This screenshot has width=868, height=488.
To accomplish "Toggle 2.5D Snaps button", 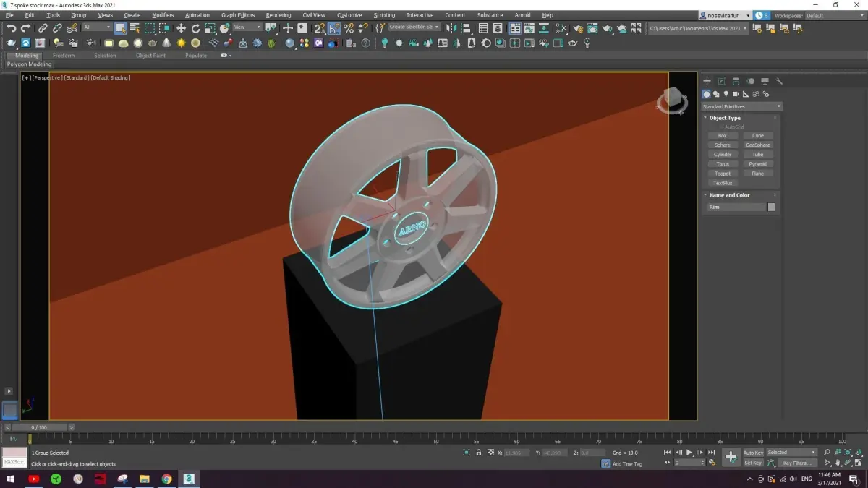I will point(319,27).
